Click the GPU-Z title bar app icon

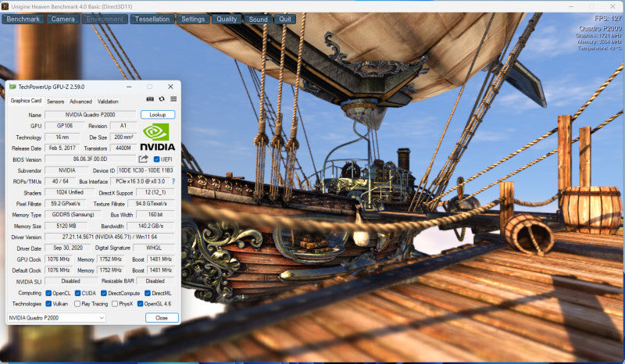(x=12, y=87)
